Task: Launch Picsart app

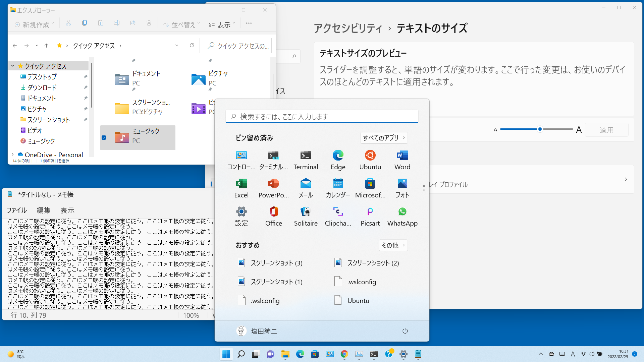Action: click(x=370, y=216)
